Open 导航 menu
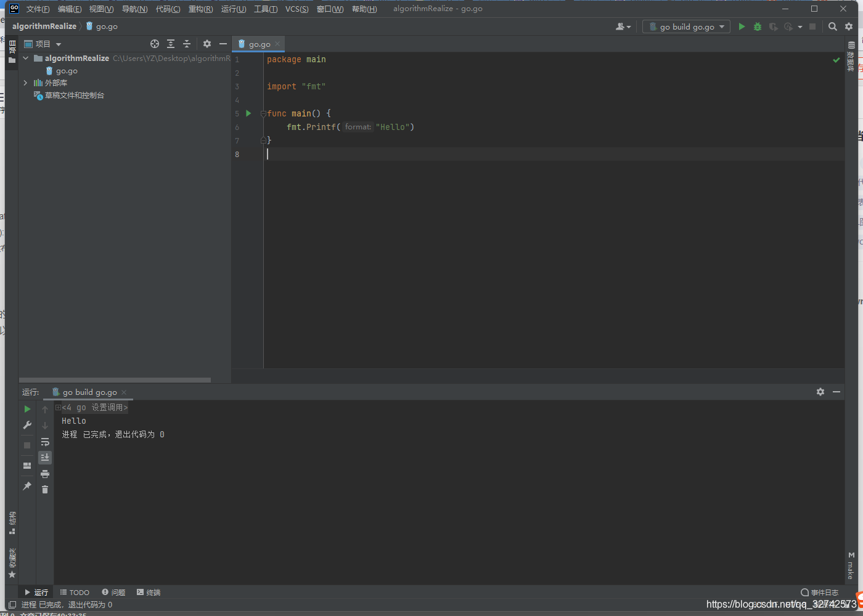This screenshot has width=863, height=616. [x=134, y=9]
